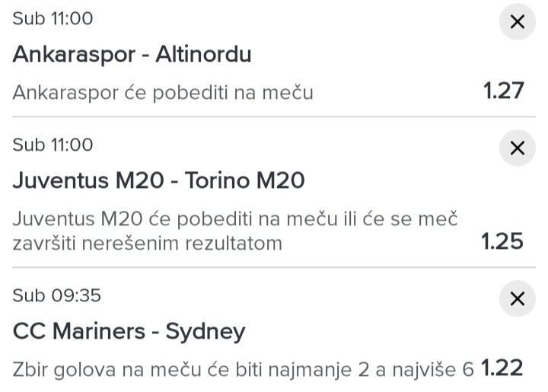Select the 1.27 odds value
548x392 pixels.
point(504,91)
